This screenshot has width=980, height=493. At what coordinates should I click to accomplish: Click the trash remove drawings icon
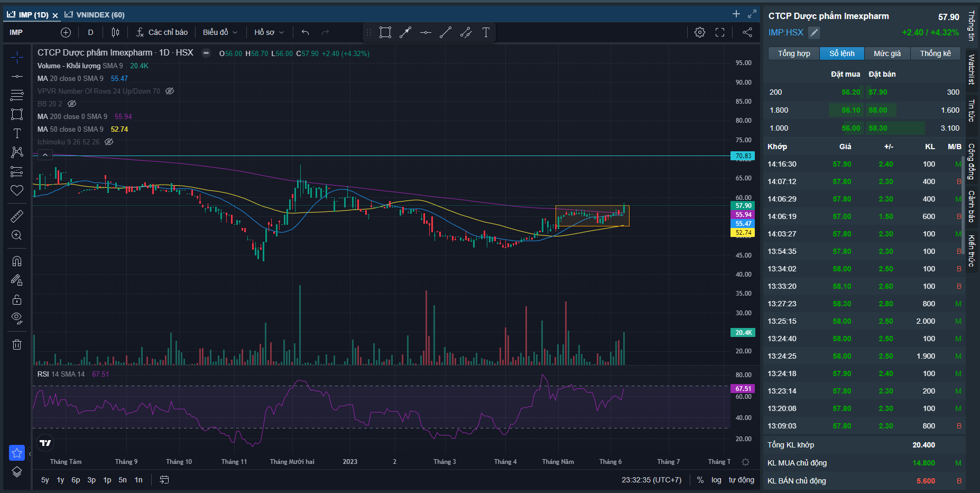pyautogui.click(x=17, y=344)
